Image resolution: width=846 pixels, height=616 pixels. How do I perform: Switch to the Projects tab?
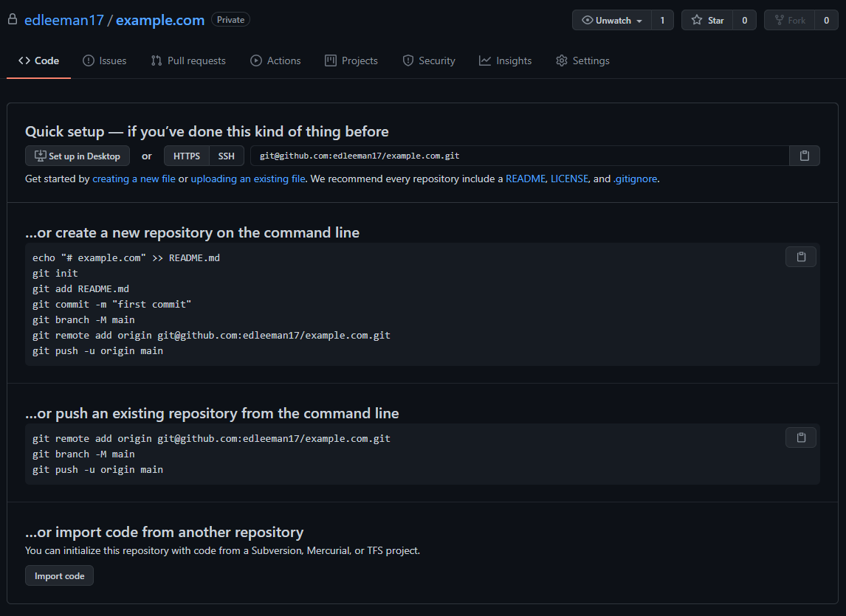click(351, 60)
